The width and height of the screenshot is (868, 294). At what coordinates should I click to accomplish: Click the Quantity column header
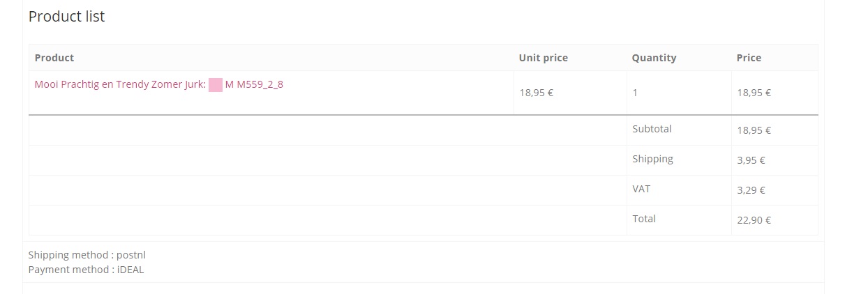point(654,58)
